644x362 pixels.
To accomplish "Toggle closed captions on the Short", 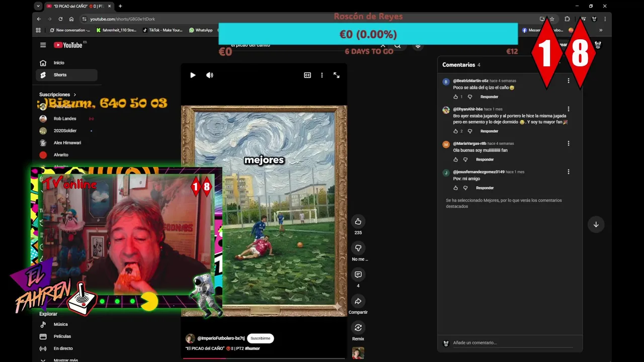I will coord(307,75).
